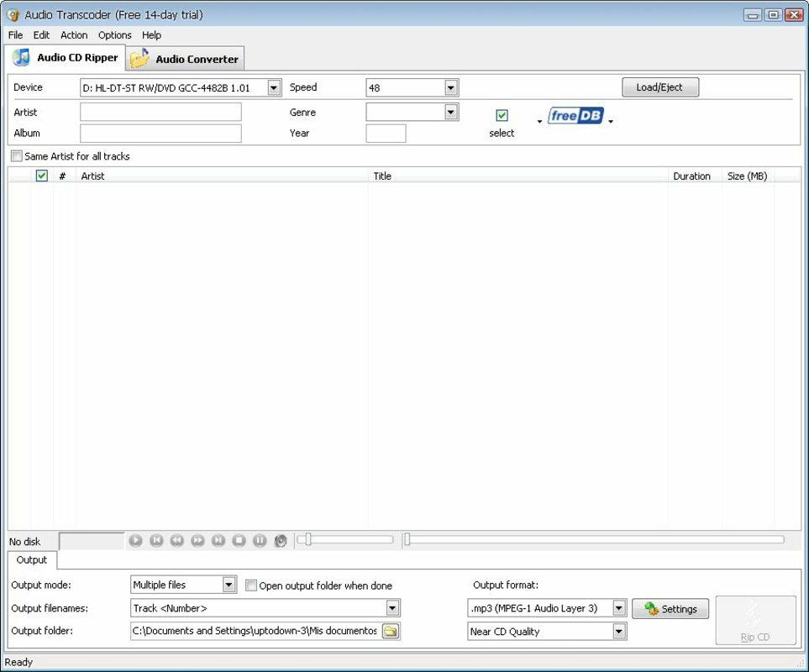
Task: Click the pause playback button
Action: (260, 540)
